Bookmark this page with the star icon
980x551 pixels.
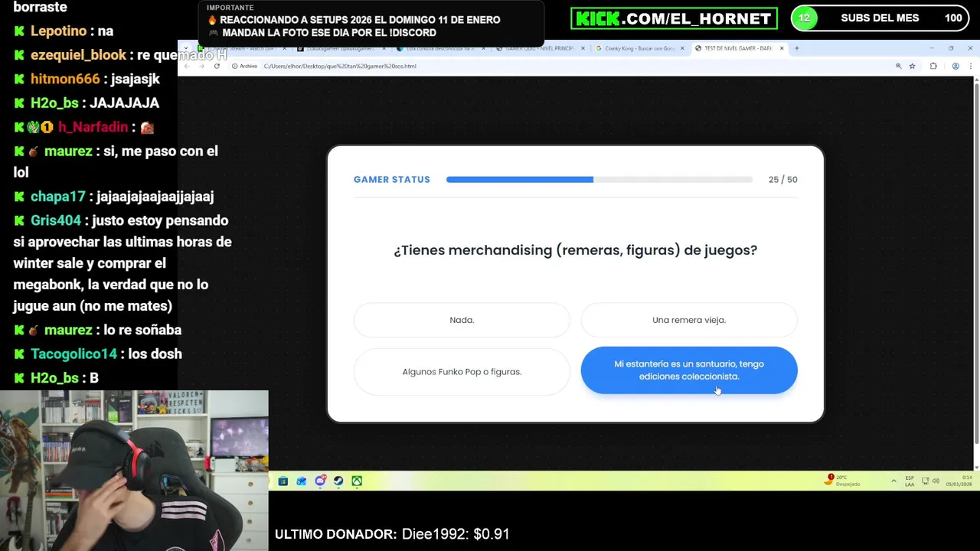coord(912,67)
